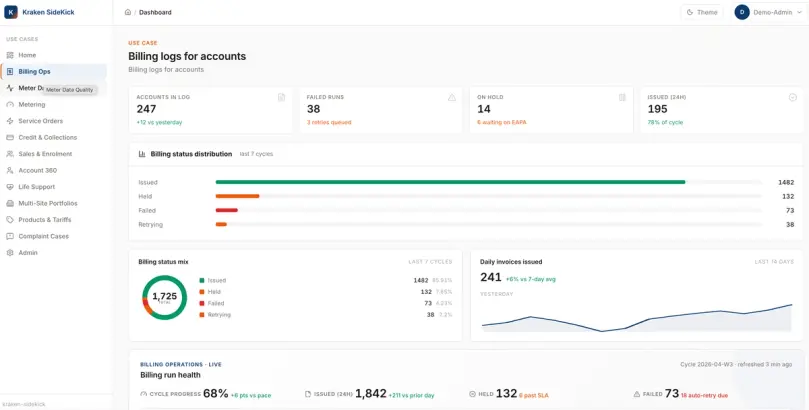Screen dimensions: 809x410
Task: Click the check circle icon in Issued (24H) card
Action: (x=792, y=97)
